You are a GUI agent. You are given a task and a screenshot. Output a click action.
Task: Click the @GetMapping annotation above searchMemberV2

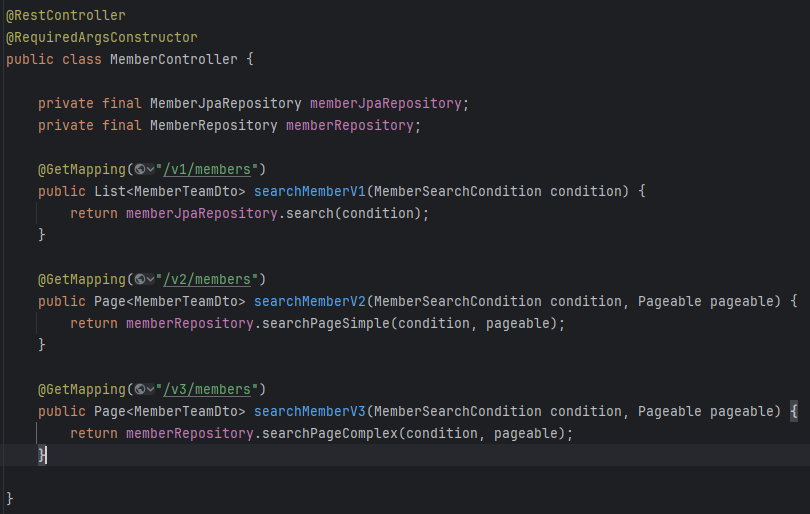click(82, 279)
